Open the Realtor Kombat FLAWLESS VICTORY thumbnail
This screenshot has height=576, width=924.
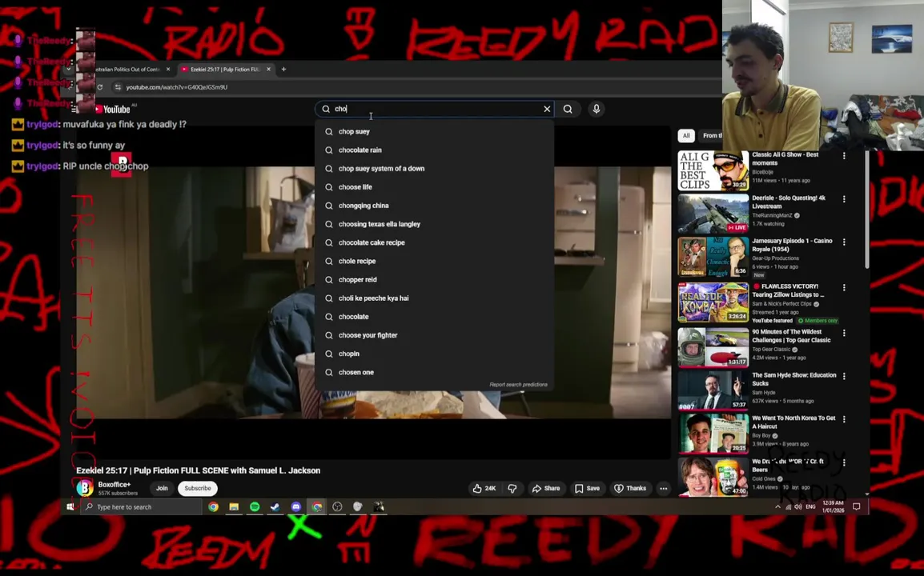[x=713, y=302]
